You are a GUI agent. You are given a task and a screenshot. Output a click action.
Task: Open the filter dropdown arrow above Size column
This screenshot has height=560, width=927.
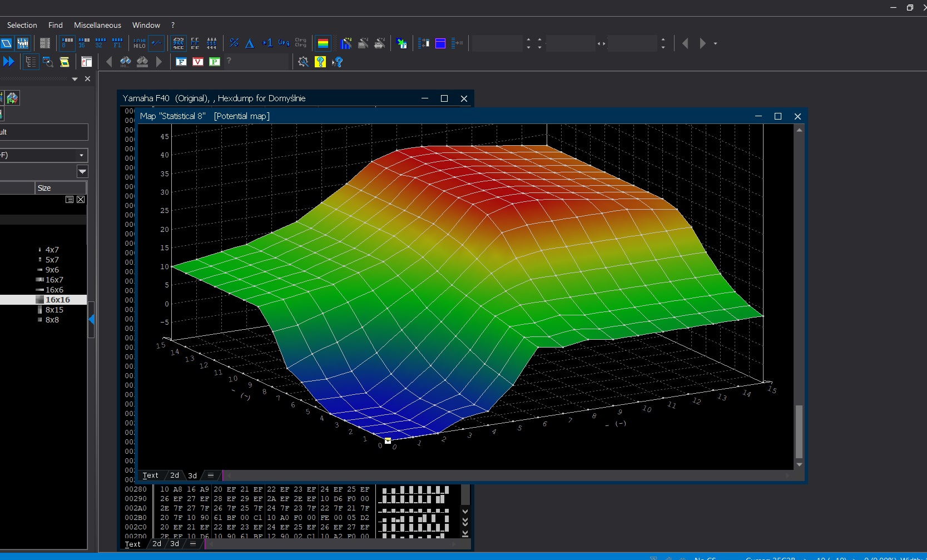coord(82,171)
